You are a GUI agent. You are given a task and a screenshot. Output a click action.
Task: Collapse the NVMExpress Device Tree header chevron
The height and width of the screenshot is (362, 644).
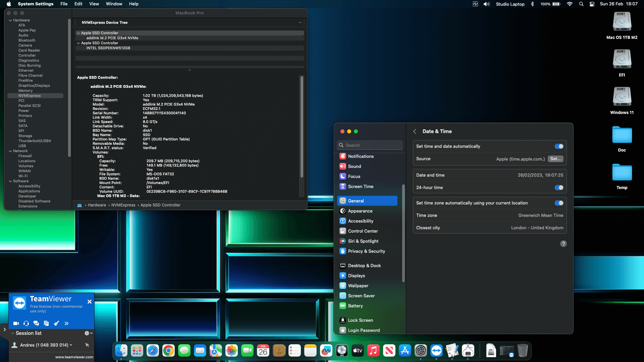coord(300,22)
